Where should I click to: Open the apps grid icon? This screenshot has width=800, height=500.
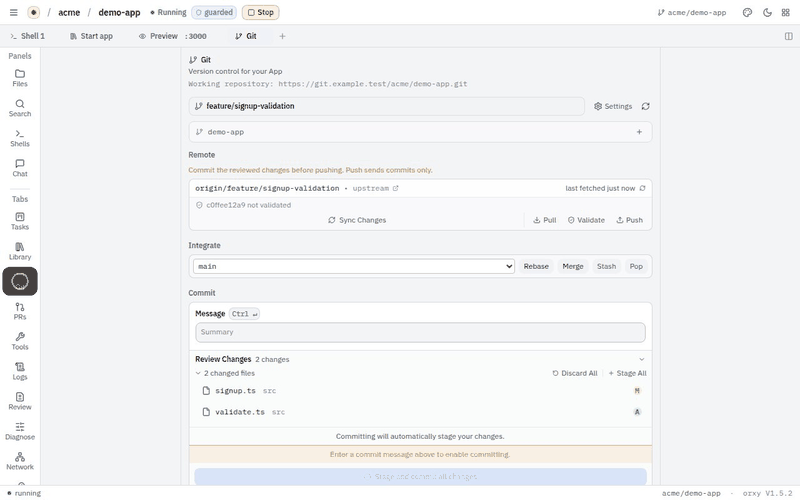[x=786, y=12]
